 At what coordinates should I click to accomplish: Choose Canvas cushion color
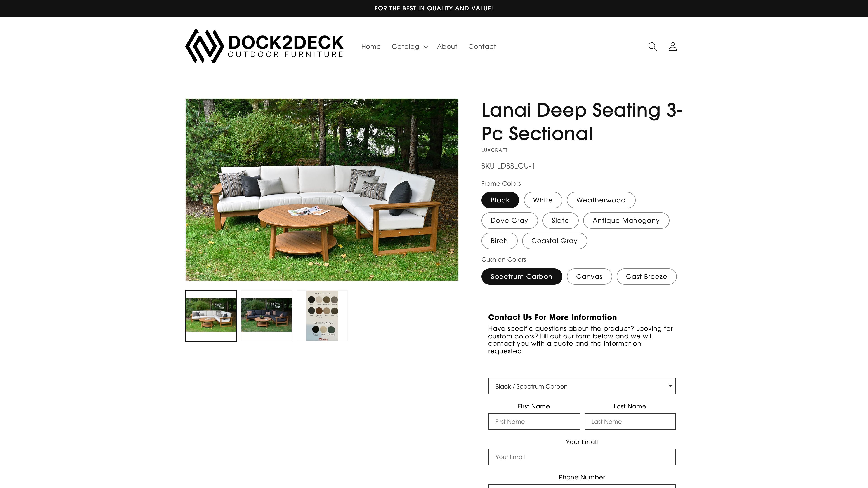pos(589,277)
